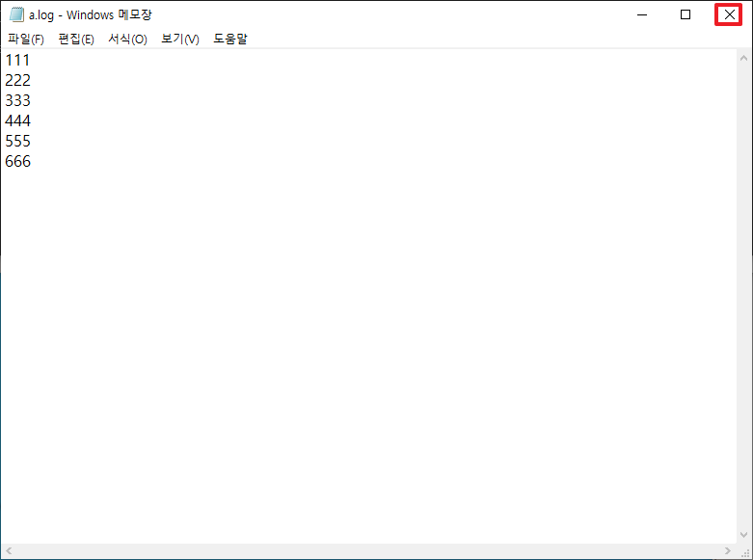
Task: Click the Notepad icon in the title bar
Action: (16, 14)
